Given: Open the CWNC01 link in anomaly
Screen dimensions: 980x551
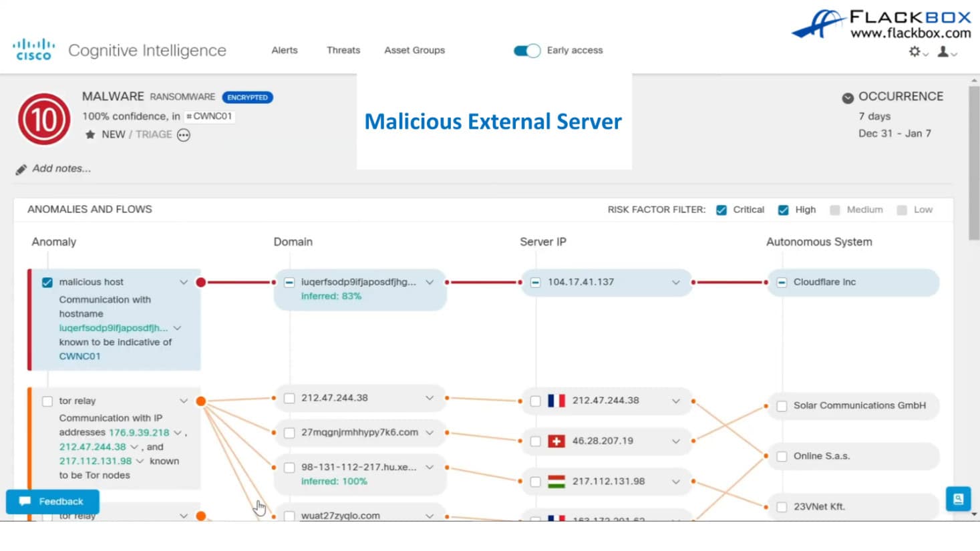Looking at the screenshot, I should coord(79,357).
